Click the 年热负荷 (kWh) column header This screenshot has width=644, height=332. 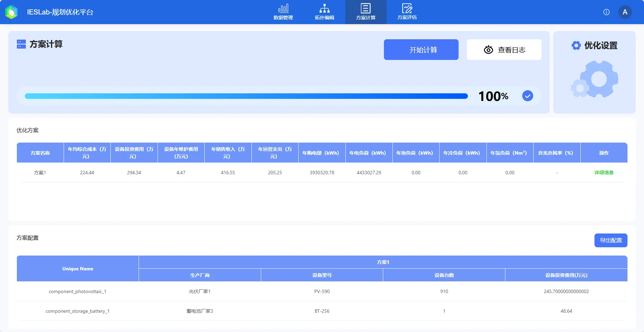pos(416,153)
